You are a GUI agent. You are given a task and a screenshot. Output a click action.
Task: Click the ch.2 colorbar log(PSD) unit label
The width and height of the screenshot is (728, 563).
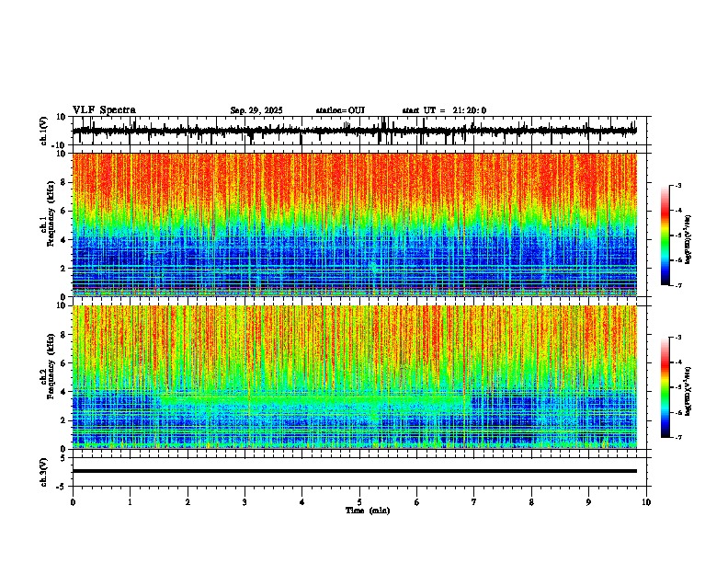[x=688, y=391]
